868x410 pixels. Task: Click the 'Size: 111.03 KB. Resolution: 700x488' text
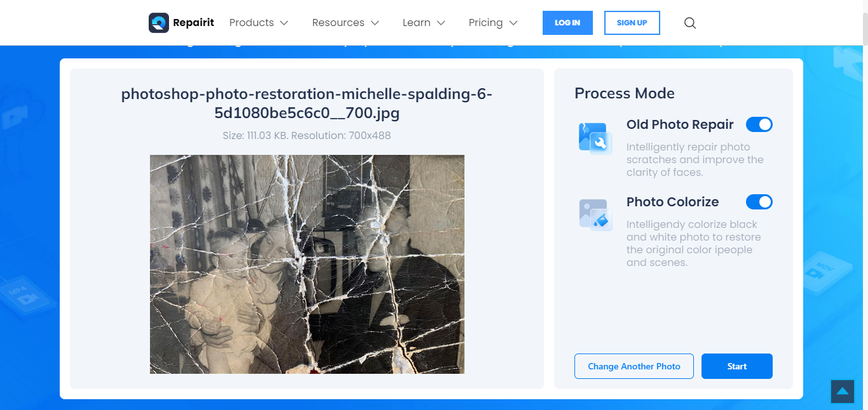pyautogui.click(x=307, y=135)
